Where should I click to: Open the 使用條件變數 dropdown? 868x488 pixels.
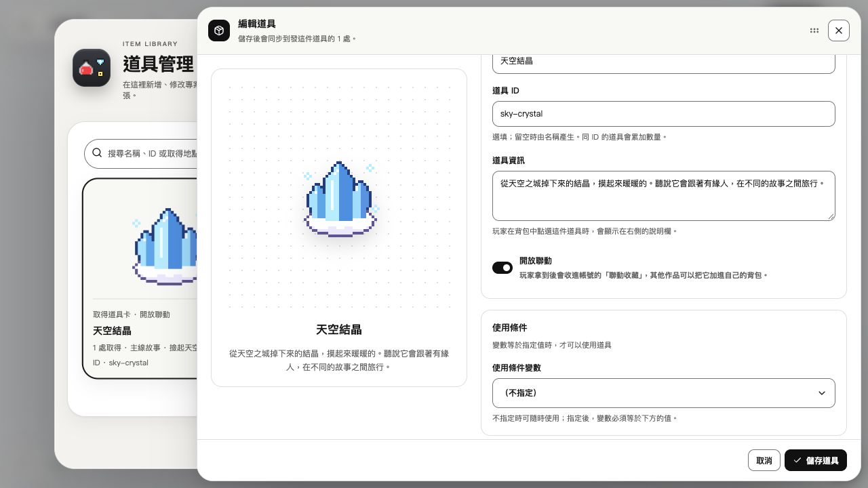point(663,393)
